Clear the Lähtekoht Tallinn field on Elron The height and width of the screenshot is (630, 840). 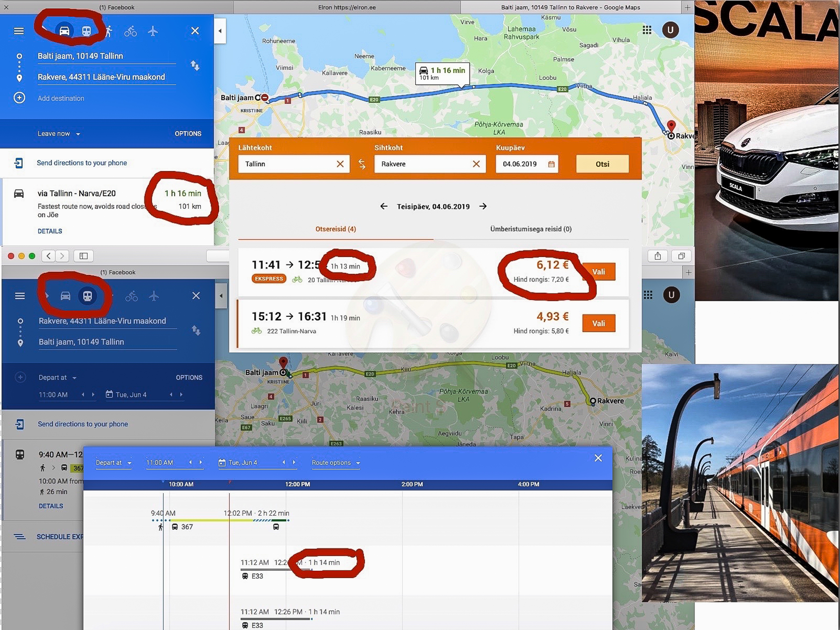(340, 164)
